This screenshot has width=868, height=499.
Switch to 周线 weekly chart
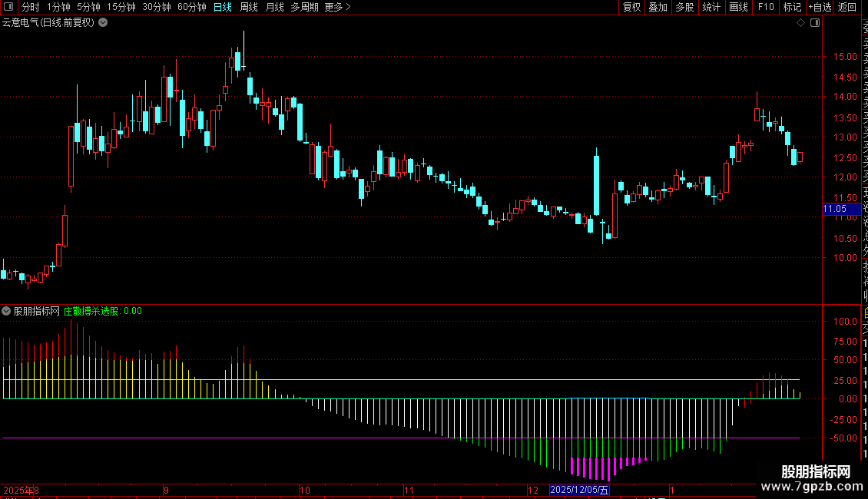249,7
